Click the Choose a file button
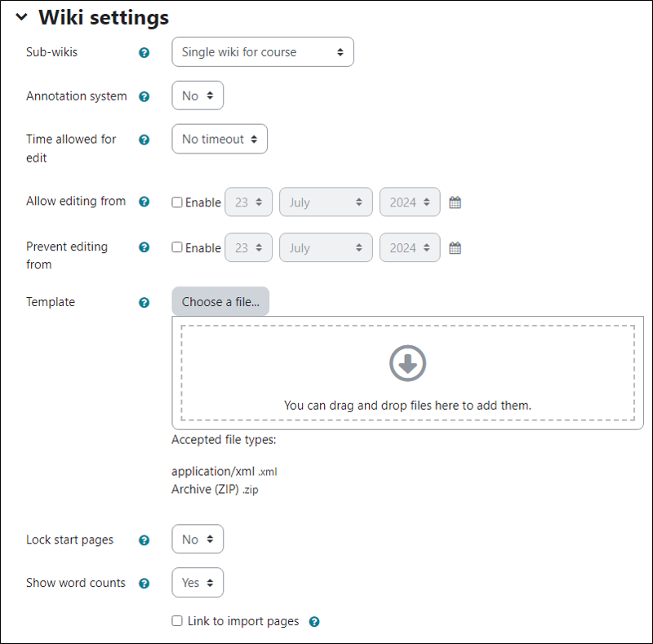Screen dimensions: 653x644 (x=220, y=300)
